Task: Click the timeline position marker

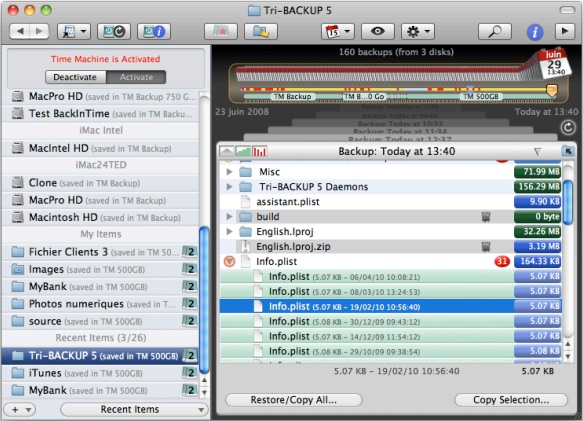Action: [x=552, y=90]
